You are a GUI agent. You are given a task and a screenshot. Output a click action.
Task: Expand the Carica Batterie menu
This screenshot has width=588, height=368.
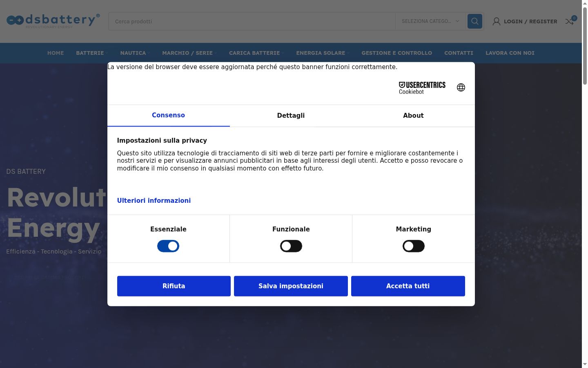pyautogui.click(x=256, y=53)
